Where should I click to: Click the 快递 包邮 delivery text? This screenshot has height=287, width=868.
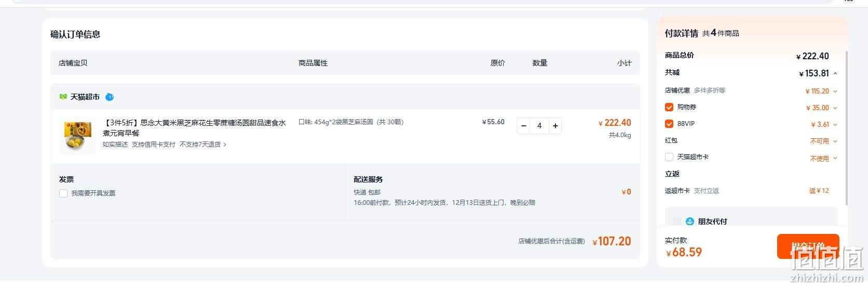coord(367,192)
